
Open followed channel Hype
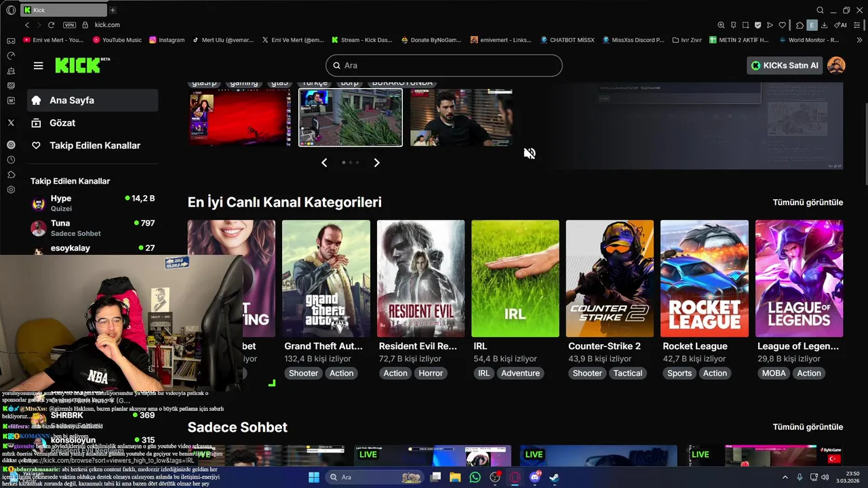pyautogui.click(x=93, y=203)
